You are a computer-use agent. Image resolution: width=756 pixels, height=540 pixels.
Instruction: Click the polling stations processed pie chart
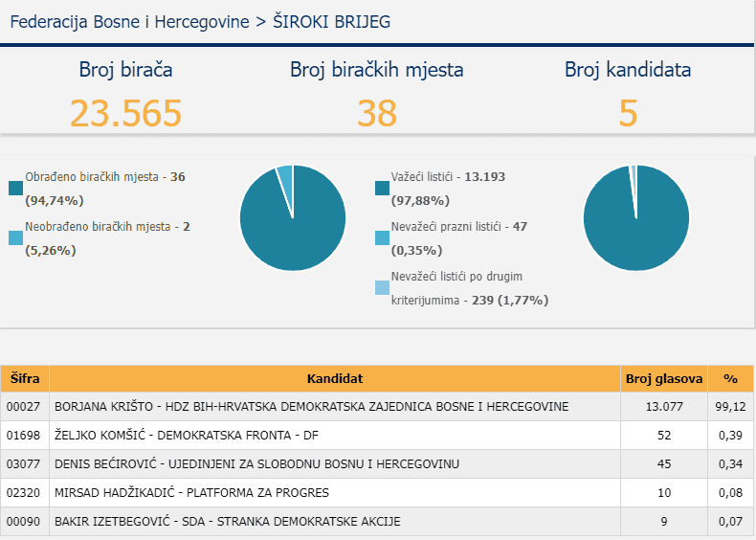click(292, 217)
